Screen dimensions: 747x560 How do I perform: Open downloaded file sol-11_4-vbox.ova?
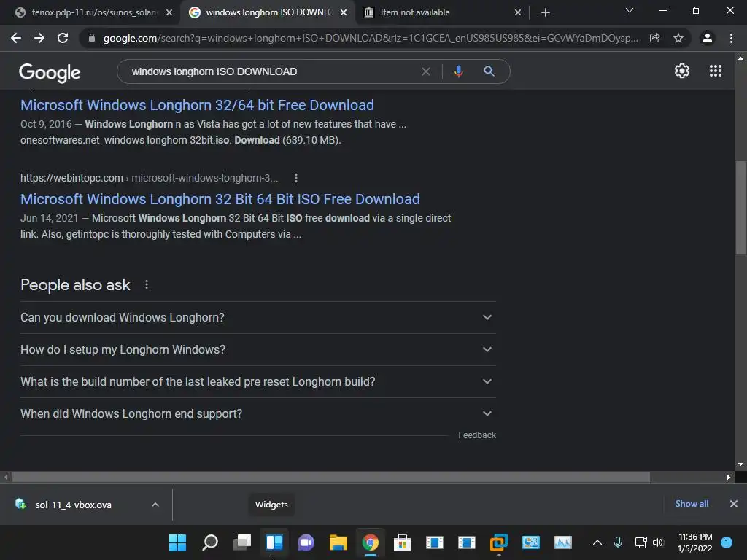pos(73,505)
